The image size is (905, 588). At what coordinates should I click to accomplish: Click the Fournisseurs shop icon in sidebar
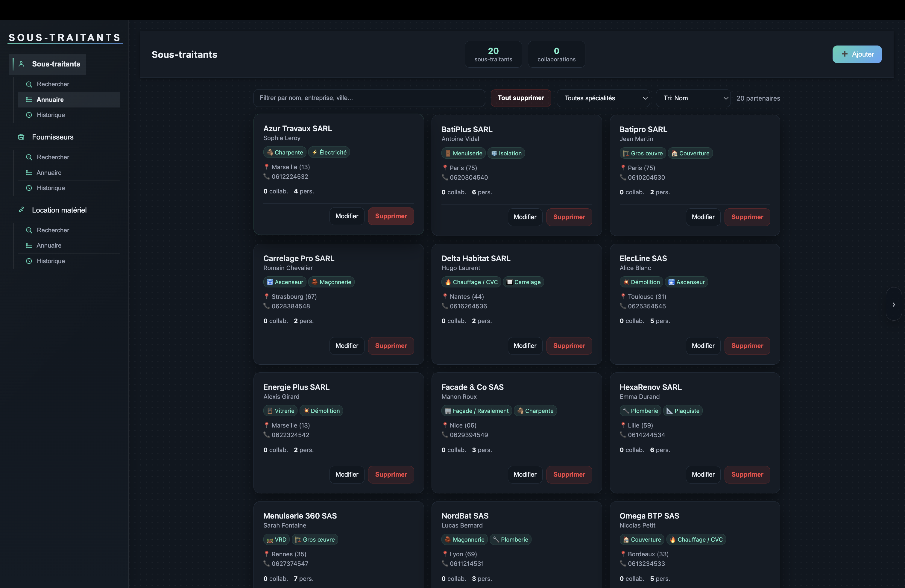coord(21,137)
